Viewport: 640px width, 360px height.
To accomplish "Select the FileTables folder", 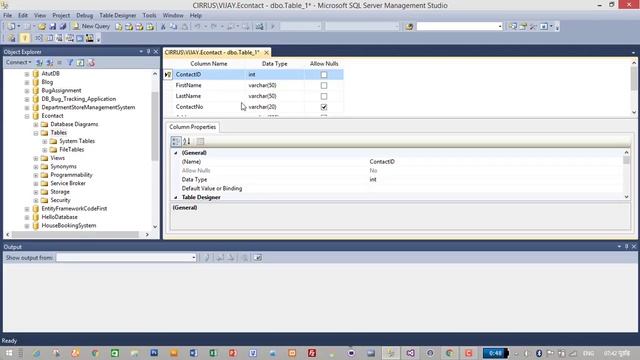I will point(71,150).
